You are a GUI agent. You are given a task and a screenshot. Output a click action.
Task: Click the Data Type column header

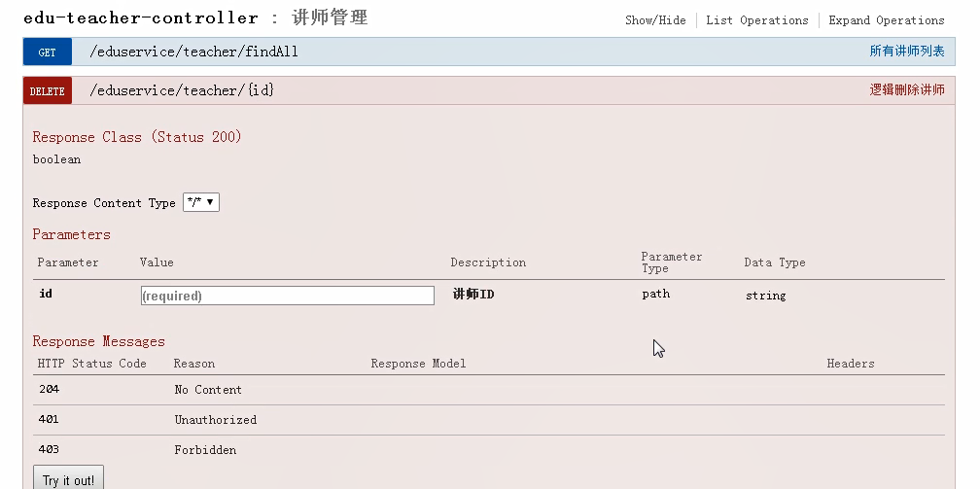[x=775, y=262]
